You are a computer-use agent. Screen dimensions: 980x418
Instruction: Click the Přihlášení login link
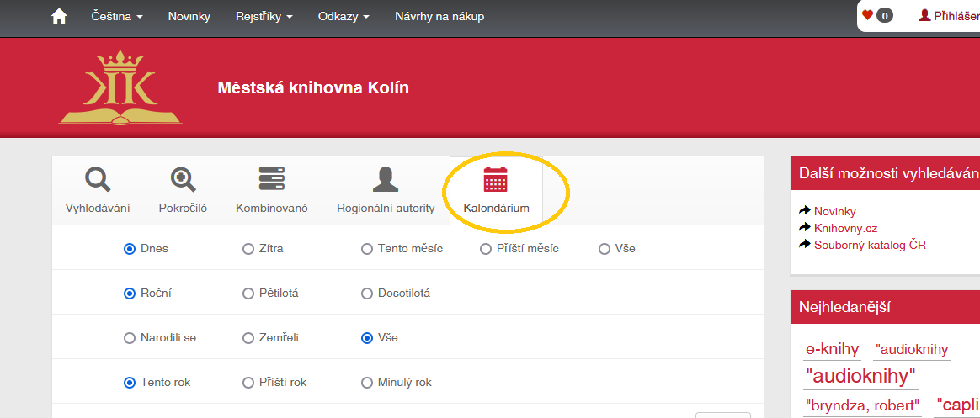coord(956,16)
